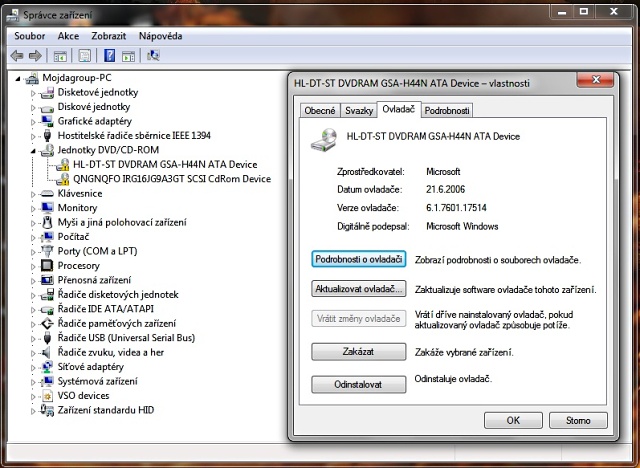The image size is (640, 468).
Task: Click the Přenosná zařízení icon
Action: point(47,280)
